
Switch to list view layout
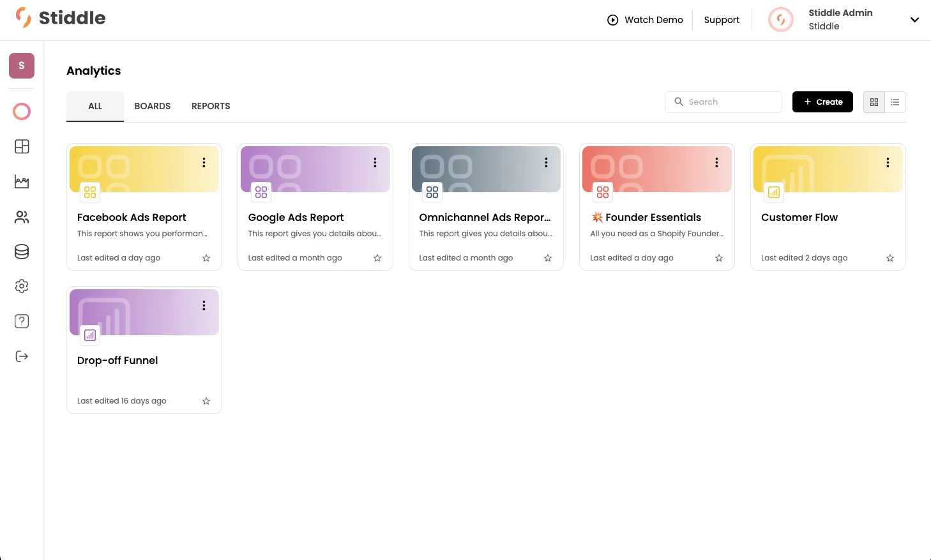point(895,102)
